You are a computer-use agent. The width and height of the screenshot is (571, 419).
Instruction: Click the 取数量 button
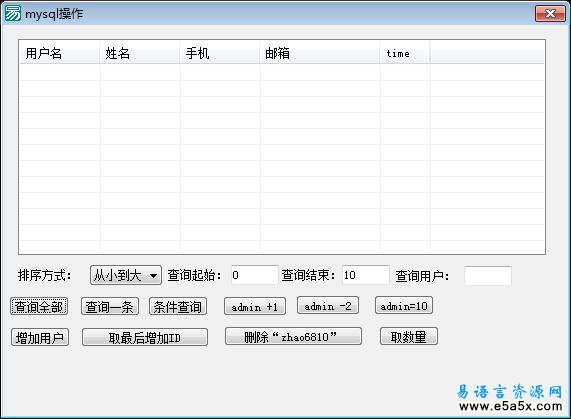pyautogui.click(x=409, y=336)
